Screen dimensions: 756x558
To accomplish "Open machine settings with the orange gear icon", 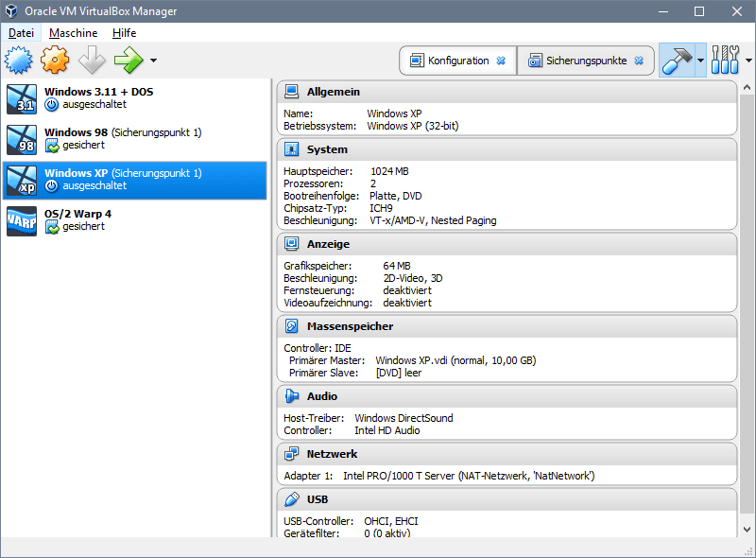I will 55,61.
